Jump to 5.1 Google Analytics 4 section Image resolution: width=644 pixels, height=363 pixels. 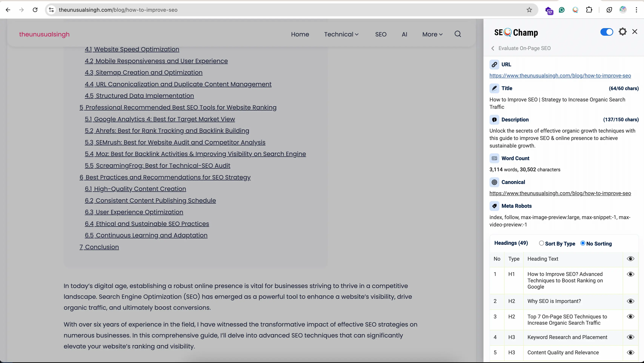[x=160, y=119]
